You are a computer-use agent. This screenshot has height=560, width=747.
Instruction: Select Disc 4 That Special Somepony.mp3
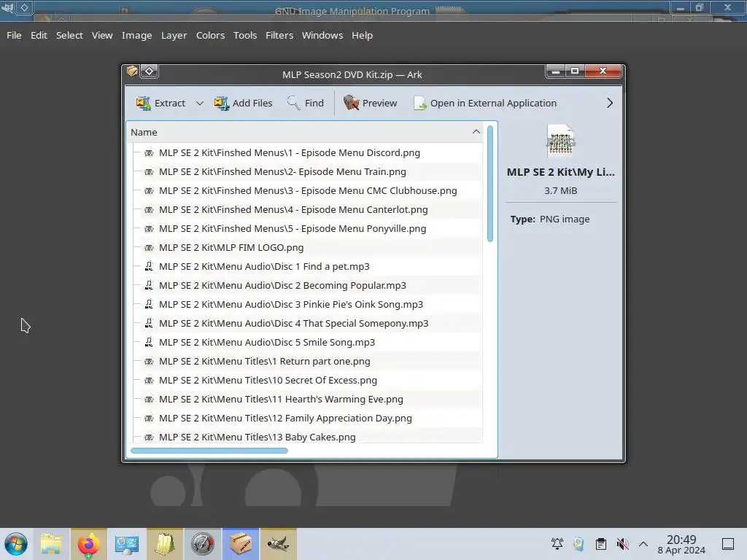click(293, 324)
